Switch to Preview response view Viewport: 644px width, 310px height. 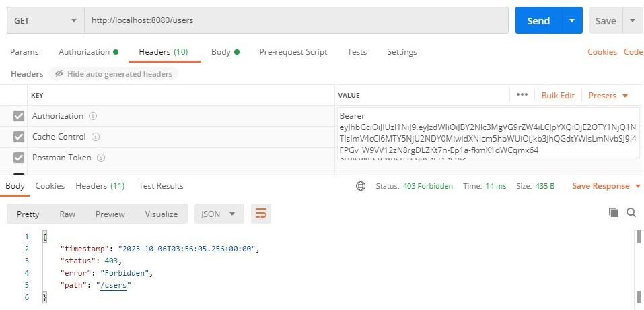(110, 214)
